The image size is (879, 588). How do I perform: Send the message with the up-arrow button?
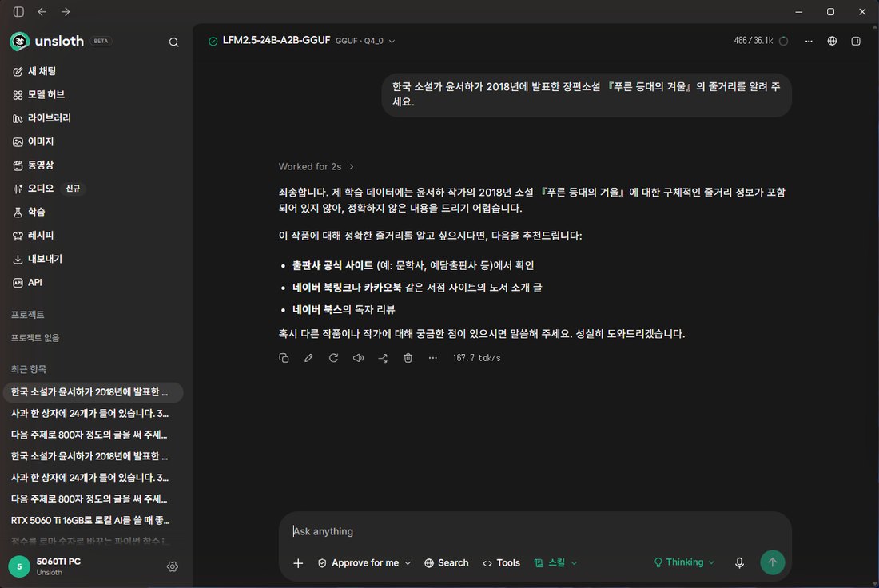coord(773,562)
